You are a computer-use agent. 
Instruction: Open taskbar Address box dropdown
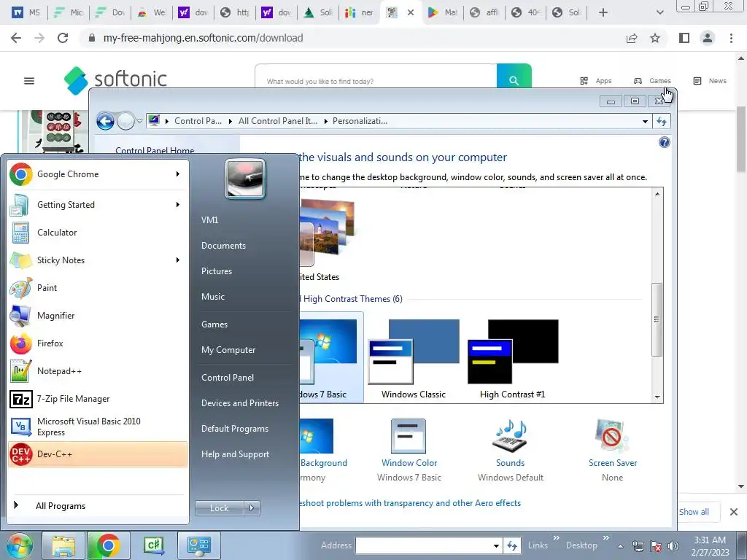[x=496, y=545]
